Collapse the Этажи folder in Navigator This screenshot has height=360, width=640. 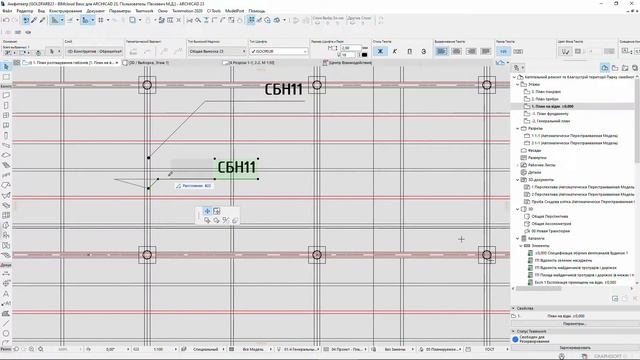pyautogui.click(x=518, y=84)
